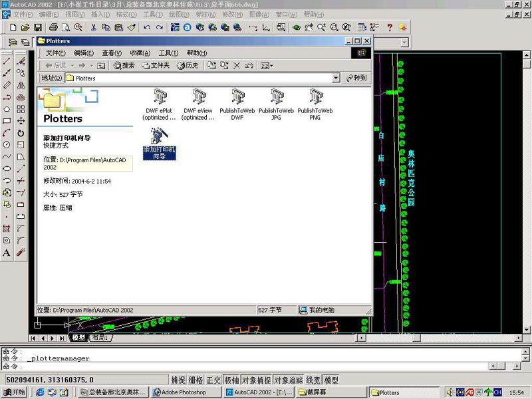Switch to the 布局1 layout tab
This screenshot has width=532, height=399.
[100, 338]
